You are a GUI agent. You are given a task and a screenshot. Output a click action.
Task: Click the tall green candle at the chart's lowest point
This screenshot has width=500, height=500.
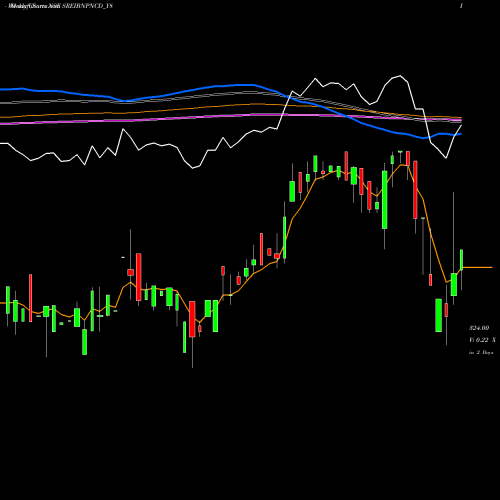(x=439, y=315)
